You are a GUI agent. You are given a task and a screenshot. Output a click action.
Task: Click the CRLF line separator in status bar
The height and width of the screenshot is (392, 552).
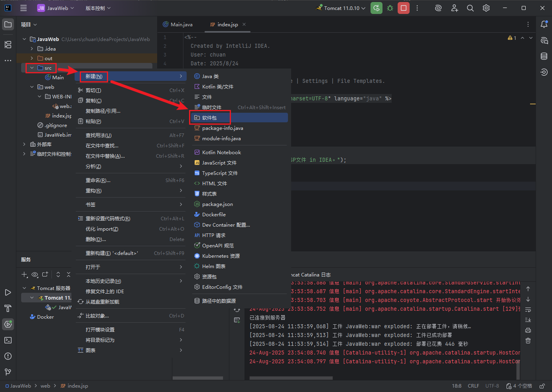coord(473,386)
